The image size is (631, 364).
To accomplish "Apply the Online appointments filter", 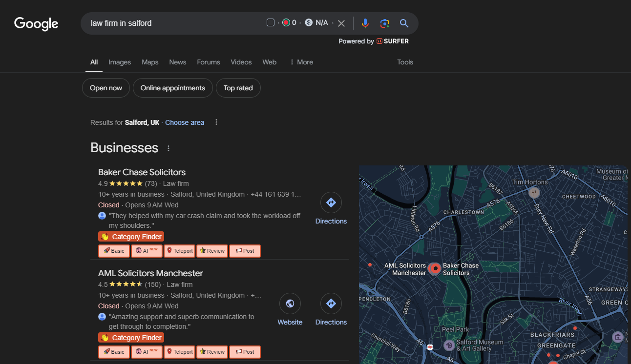I will coord(173,88).
